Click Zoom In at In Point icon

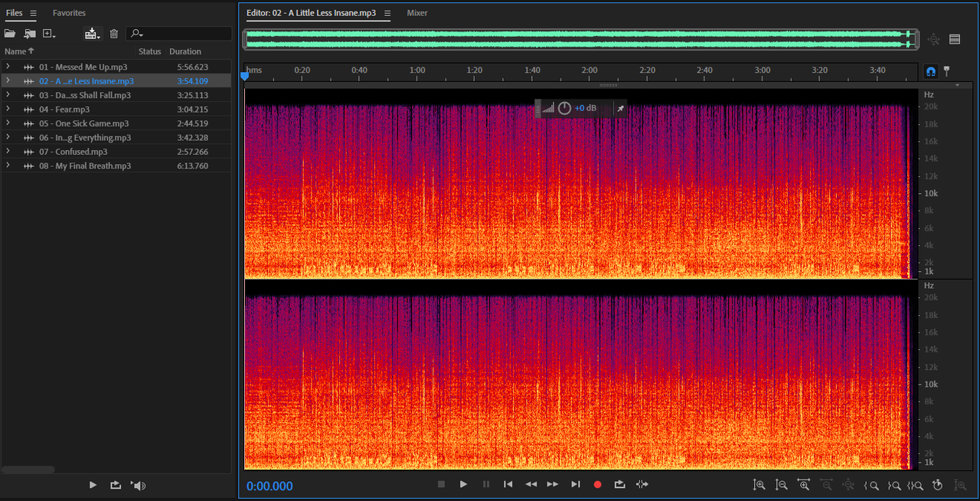(871, 485)
